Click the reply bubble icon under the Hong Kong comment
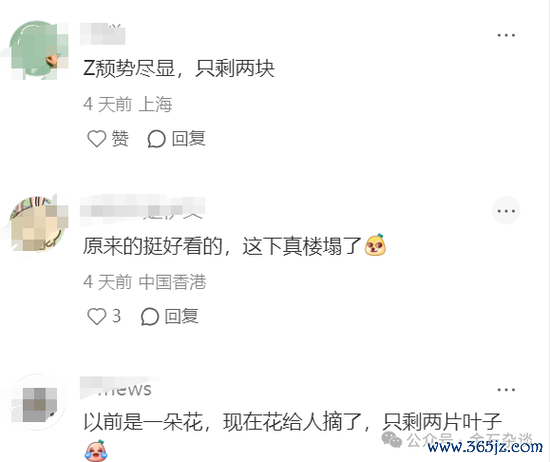Image resolution: width=550 pixels, height=462 pixels. tap(150, 317)
